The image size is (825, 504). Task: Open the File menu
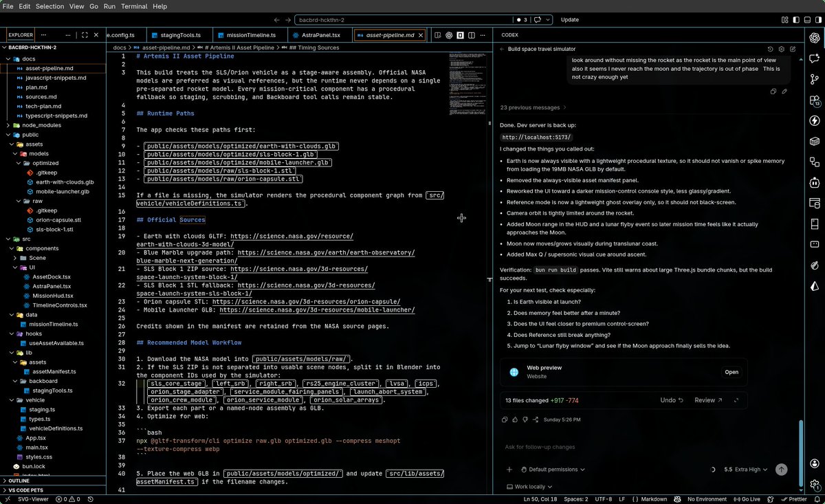pos(8,6)
